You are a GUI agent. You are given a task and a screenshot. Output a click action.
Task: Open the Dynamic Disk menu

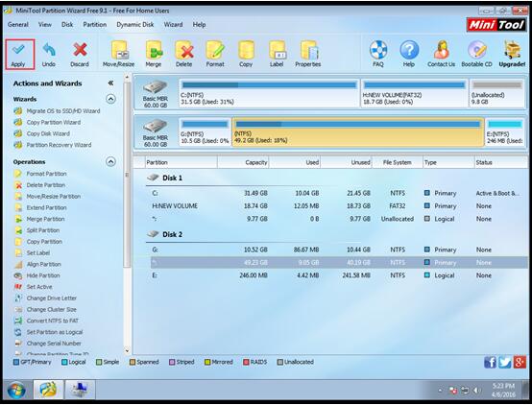135,24
